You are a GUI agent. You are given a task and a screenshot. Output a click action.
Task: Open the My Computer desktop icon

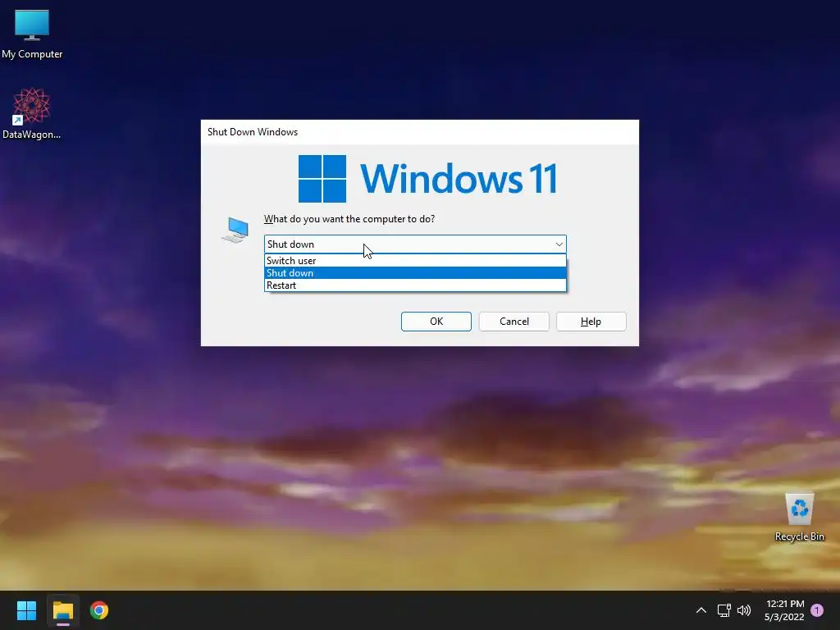pos(32,34)
